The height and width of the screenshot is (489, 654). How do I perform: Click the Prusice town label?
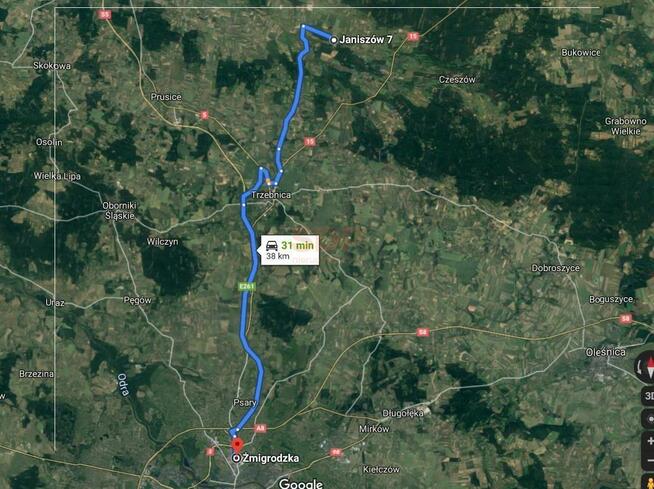click(x=166, y=97)
